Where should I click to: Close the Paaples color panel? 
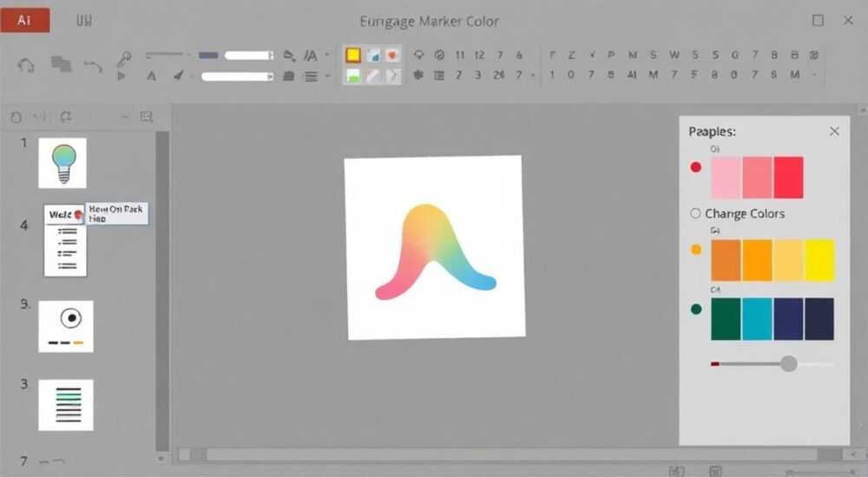point(834,131)
